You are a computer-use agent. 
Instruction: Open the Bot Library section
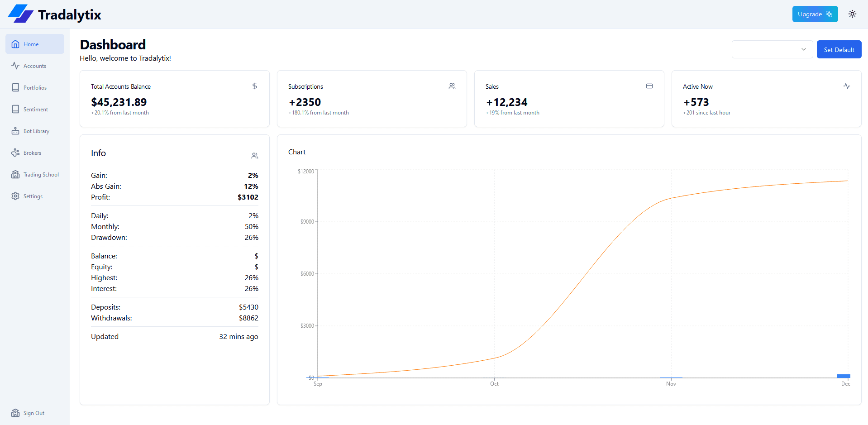click(16, 131)
